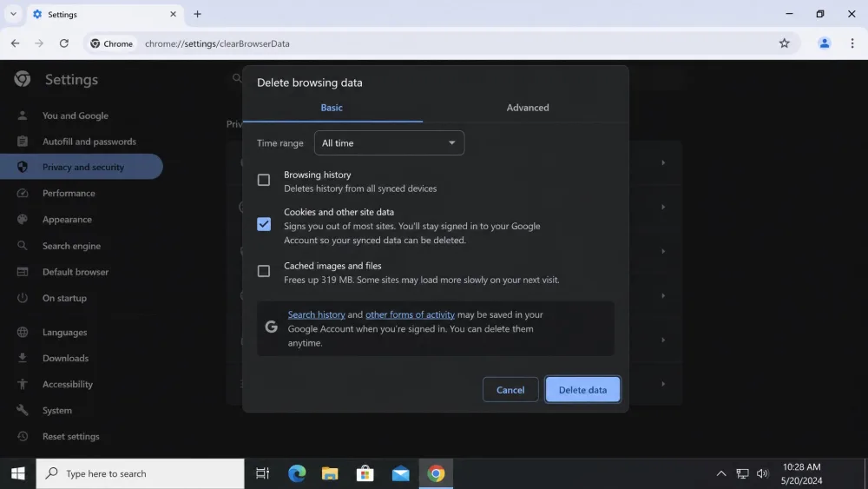This screenshot has height=489, width=868.
Task: Bookmark this page with the star icon
Action: (x=785, y=43)
